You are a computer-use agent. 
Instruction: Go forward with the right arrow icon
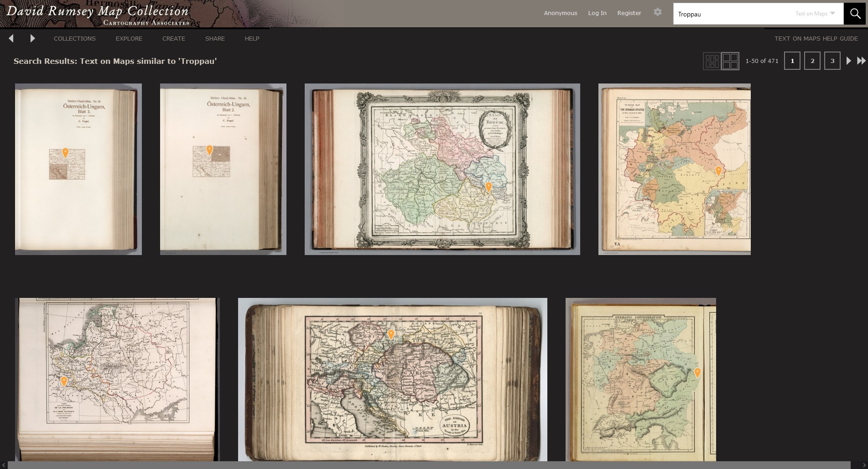coord(32,38)
